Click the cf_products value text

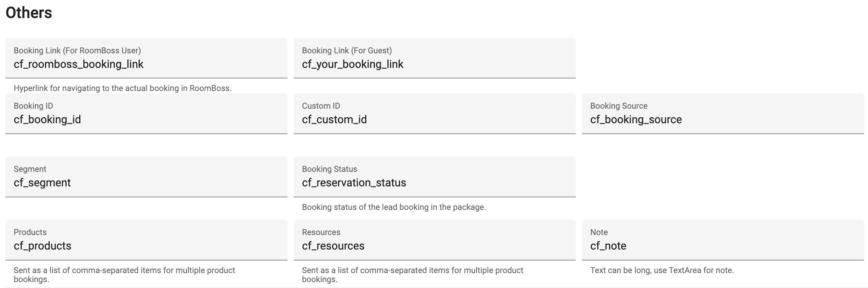(43, 246)
